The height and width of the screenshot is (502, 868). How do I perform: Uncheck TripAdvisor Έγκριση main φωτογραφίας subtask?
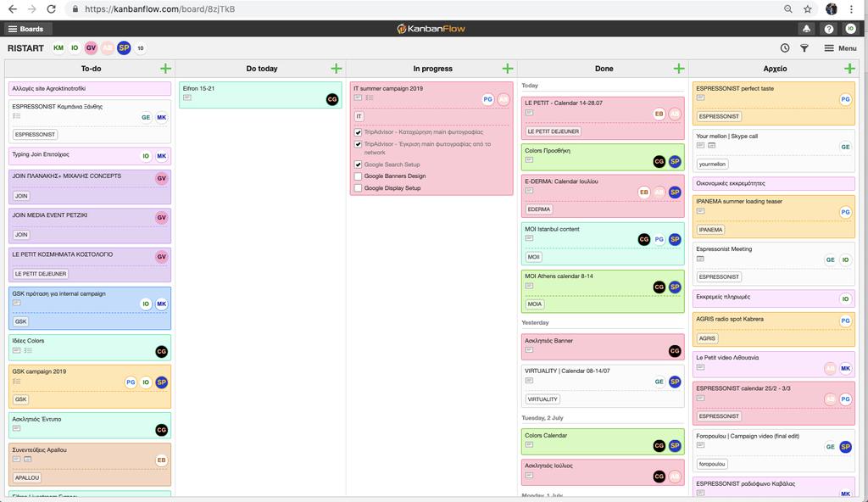click(359, 144)
